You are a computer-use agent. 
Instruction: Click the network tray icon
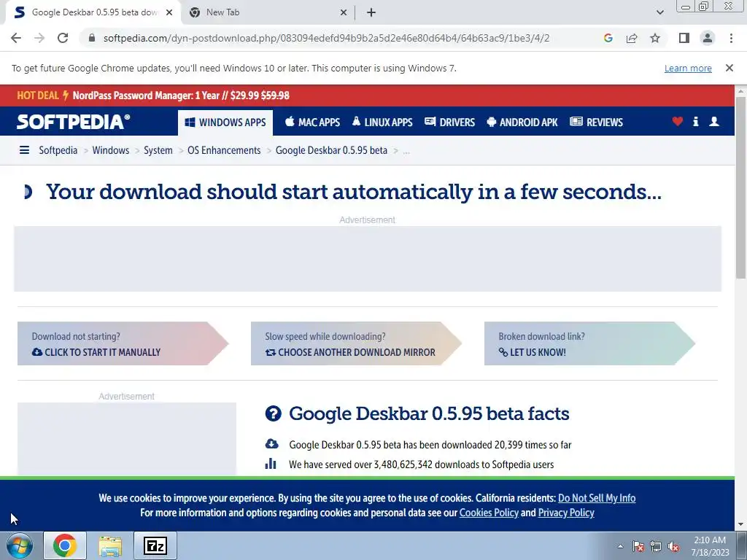(x=656, y=546)
